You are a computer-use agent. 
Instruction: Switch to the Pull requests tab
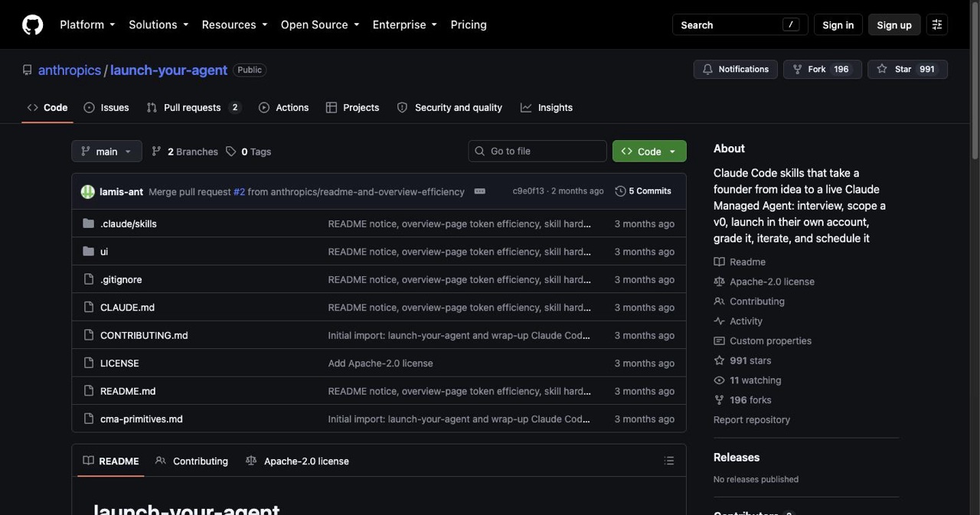coord(194,108)
